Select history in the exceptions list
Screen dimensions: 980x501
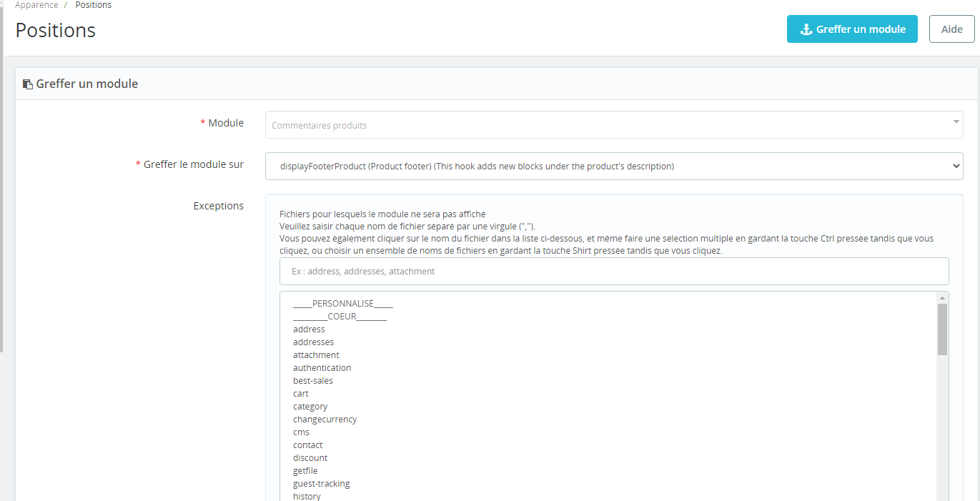307,496
